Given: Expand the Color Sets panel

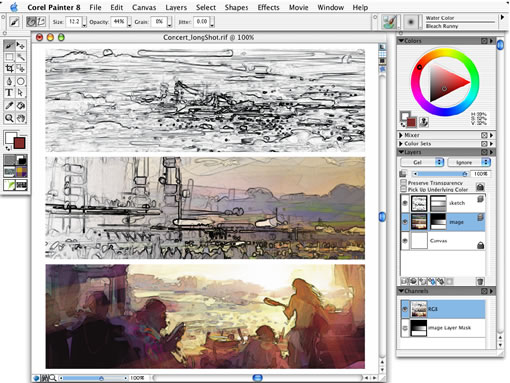Looking at the screenshot, I should (x=401, y=144).
